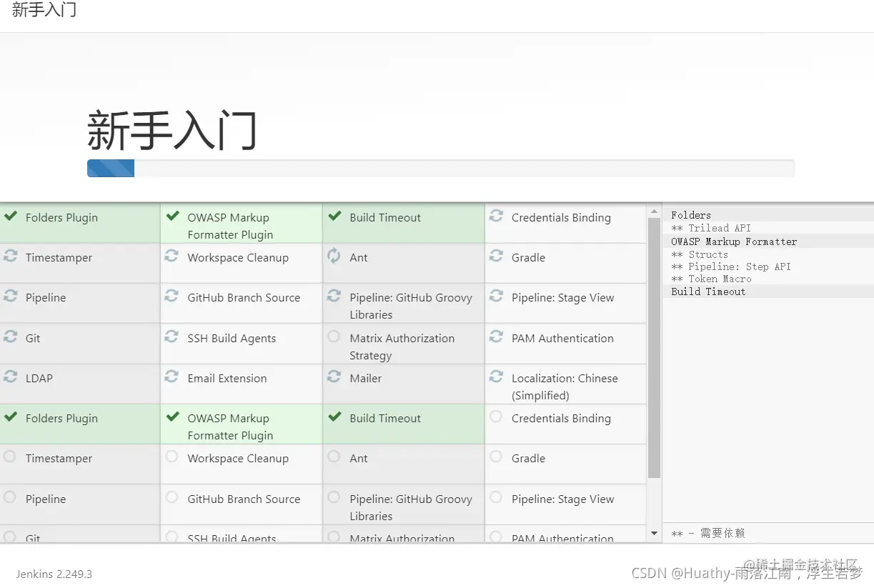Click the LDAP plugin name
Screen dimensions: 874x588
click(39, 379)
